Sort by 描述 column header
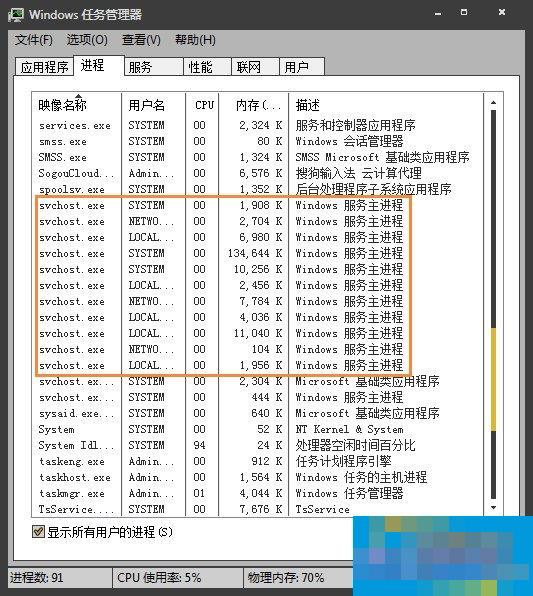 click(386, 105)
